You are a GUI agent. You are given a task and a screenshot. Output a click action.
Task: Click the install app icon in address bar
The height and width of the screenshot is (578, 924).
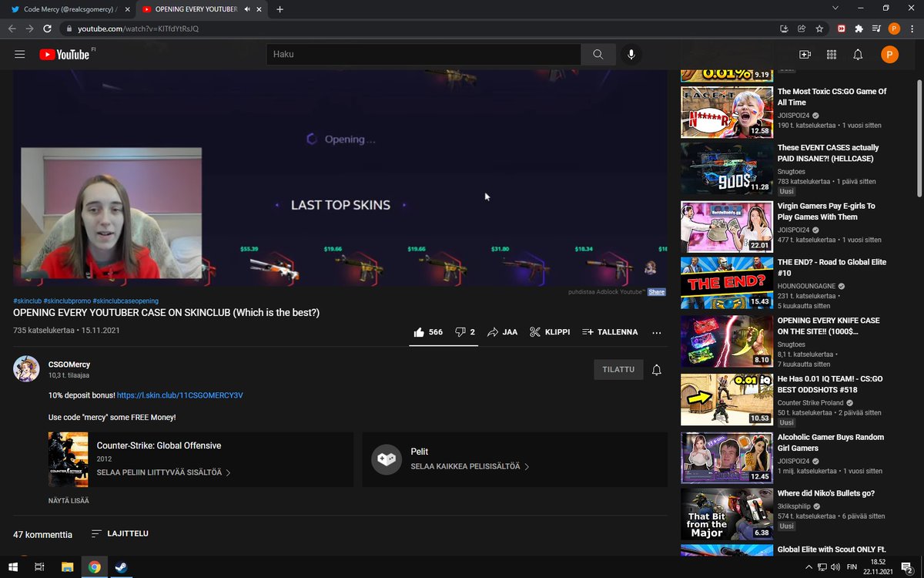[784, 29]
